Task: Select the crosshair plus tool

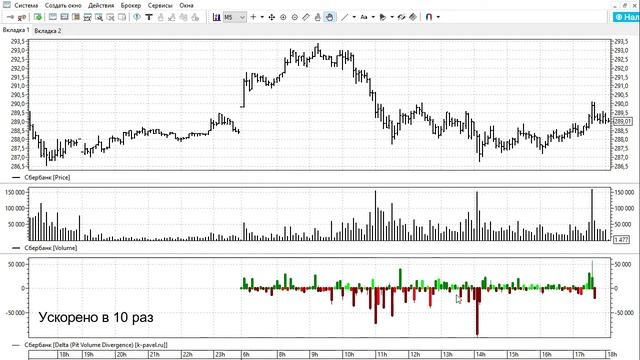Action: coord(253,17)
